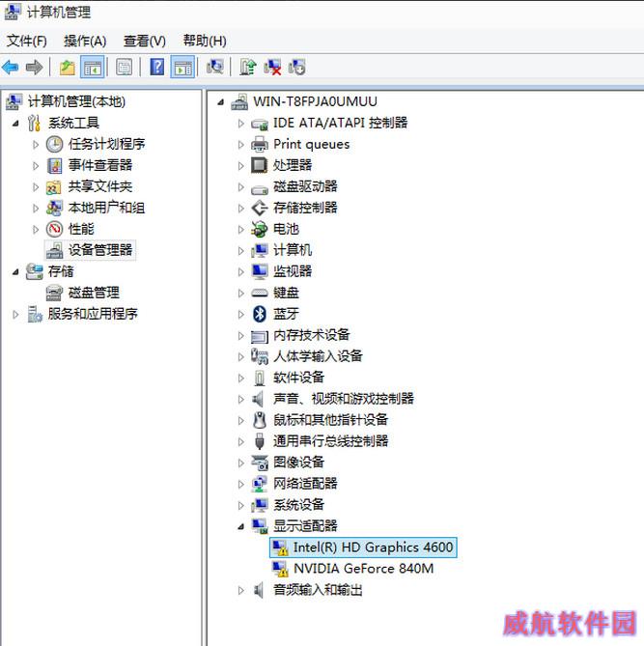Screen dimensions: 644x646
Task: Expand the IDE ATA/ATAPI 控制器 node
Action: (241, 124)
